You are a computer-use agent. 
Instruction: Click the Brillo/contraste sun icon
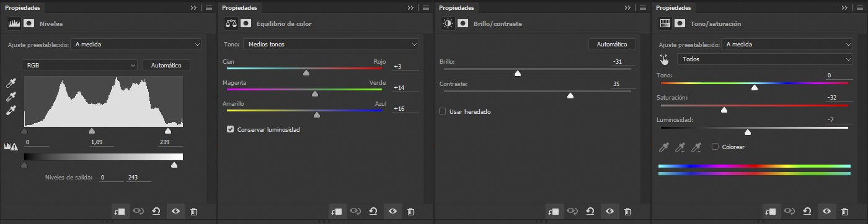click(448, 24)
